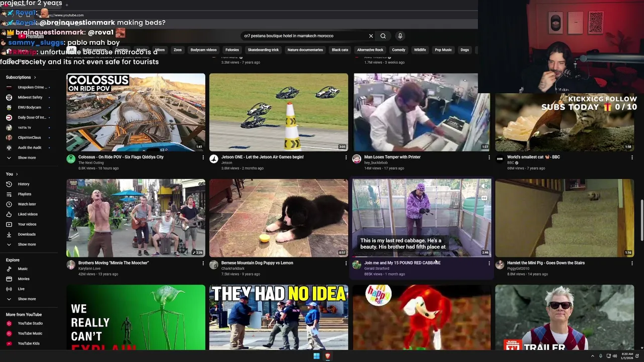
Task: Click the search magnifier button
Action: [383, 36]
